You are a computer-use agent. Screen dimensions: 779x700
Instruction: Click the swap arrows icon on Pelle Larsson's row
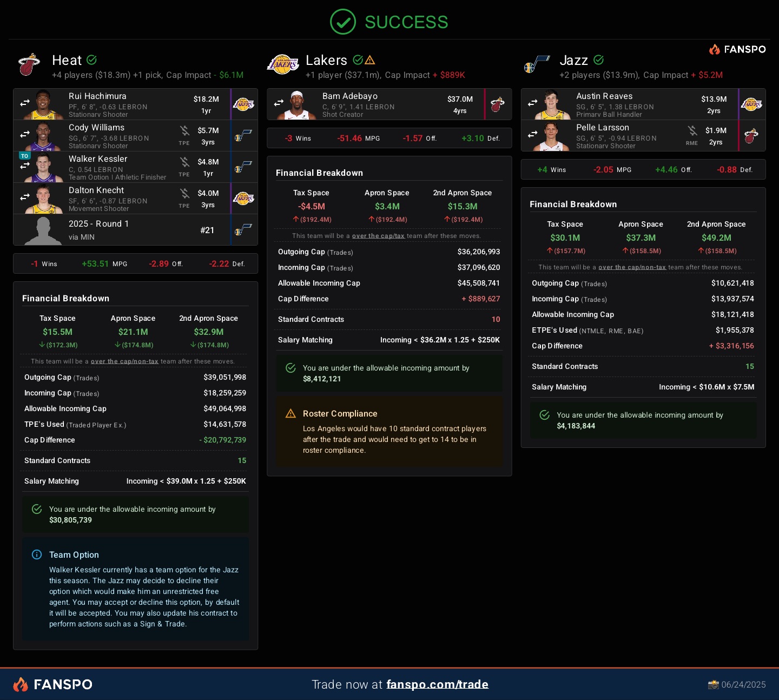[532, 134]
